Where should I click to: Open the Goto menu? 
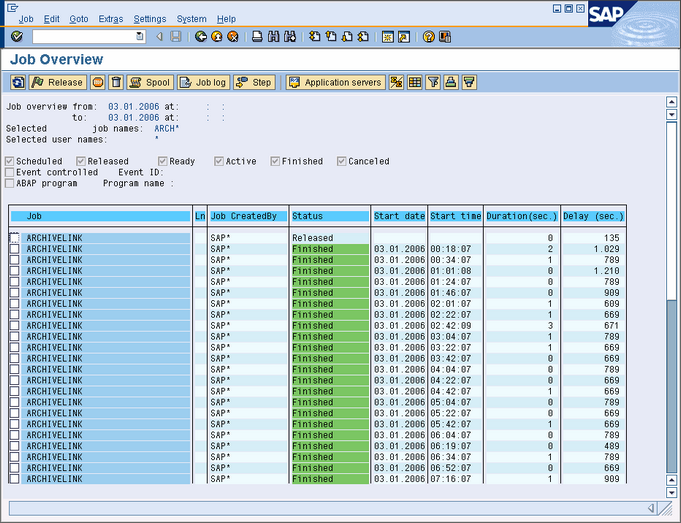pos(78,19)
